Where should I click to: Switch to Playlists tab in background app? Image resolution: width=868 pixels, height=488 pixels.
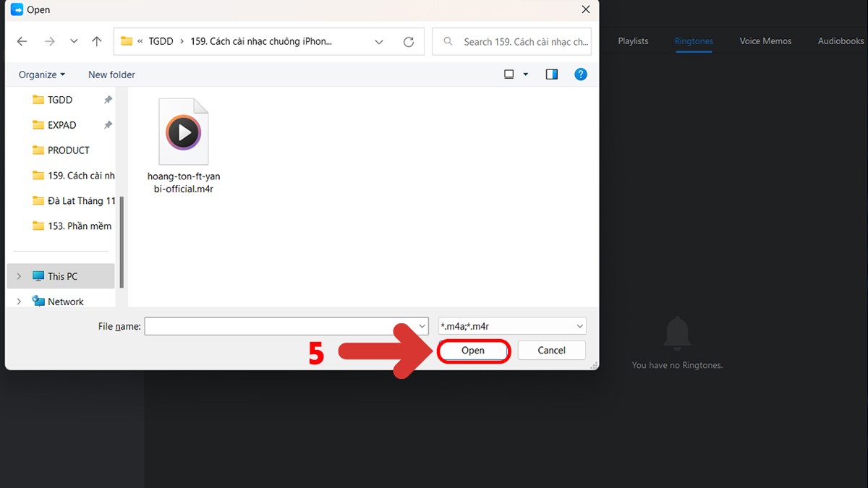click(x=633, y=41)
